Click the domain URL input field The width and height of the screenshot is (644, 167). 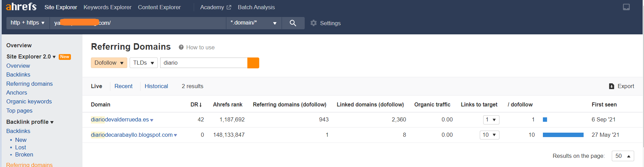point(138,23)
